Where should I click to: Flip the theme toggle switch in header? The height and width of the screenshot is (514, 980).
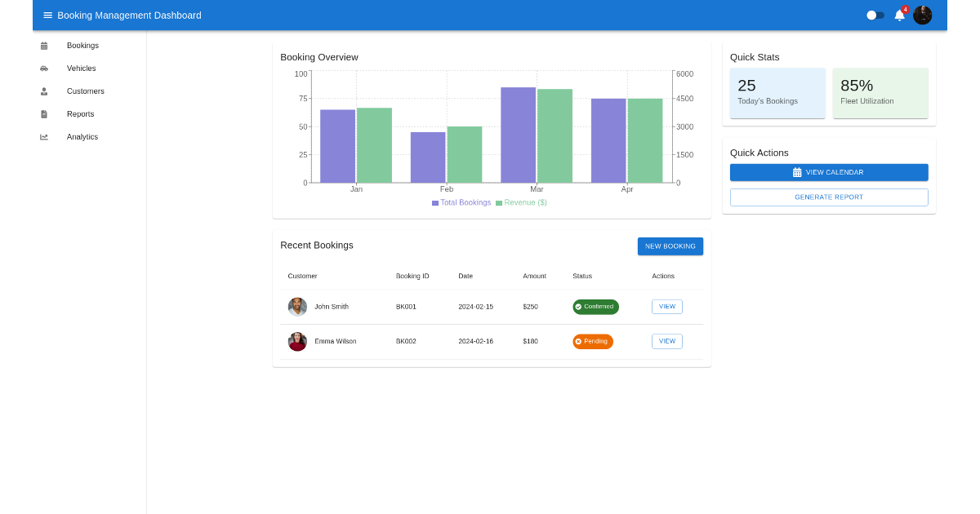coord(875,15)
